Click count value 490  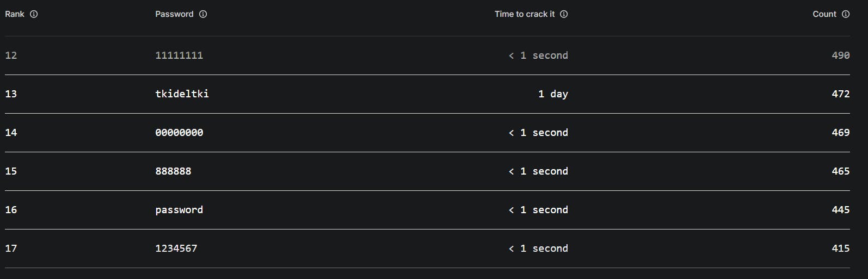[840, 55]
